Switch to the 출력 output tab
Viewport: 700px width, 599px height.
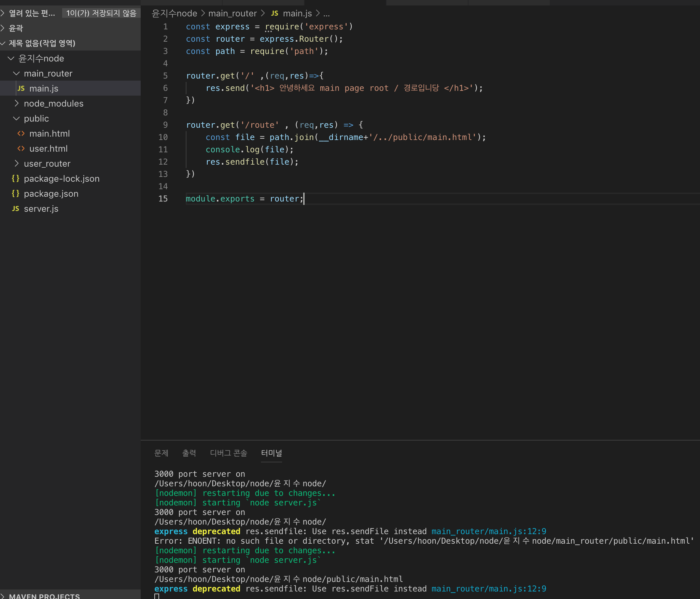tap(189, 453)
